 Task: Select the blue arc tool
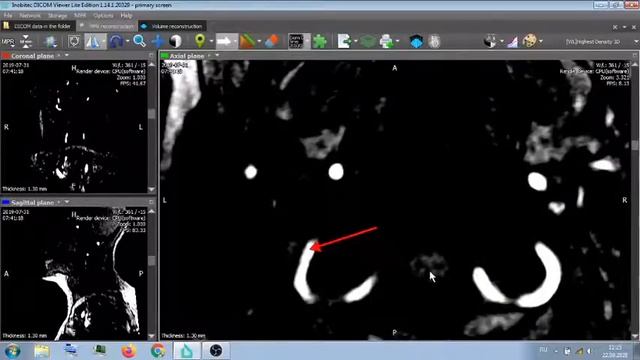116,41
